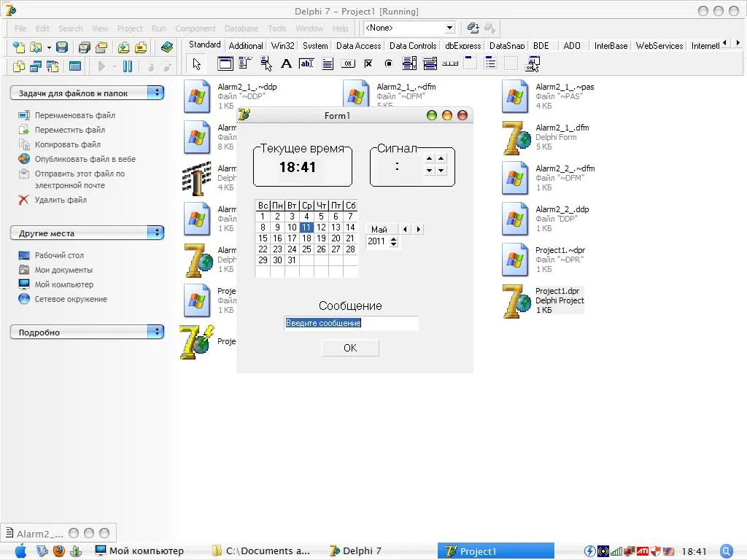Screen dimensions: 747x560
Task: Pick the MainMenu component in the palette
Action: (245, 63)
